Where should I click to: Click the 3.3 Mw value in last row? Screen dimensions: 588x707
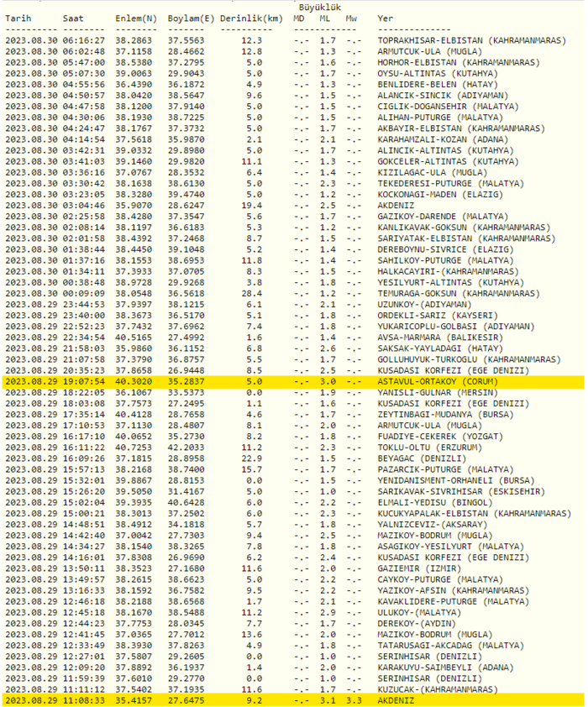[352, 699]
